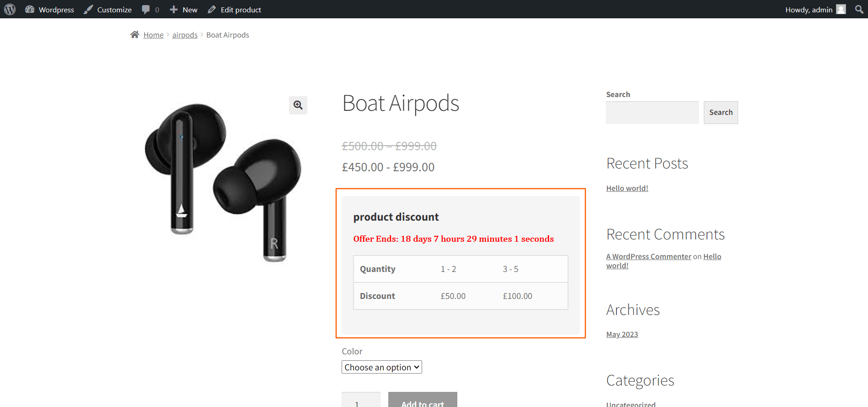
Task: Select the £100.00 discount cell
Action: 518,296
